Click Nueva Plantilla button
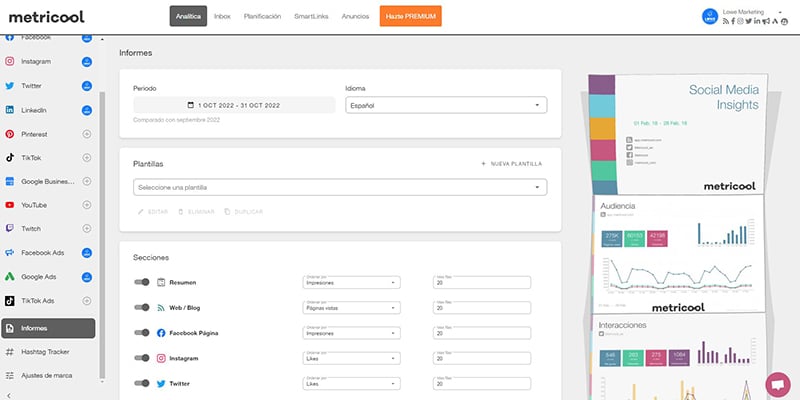This screenshot has width=800, height=400. [512, 163]
